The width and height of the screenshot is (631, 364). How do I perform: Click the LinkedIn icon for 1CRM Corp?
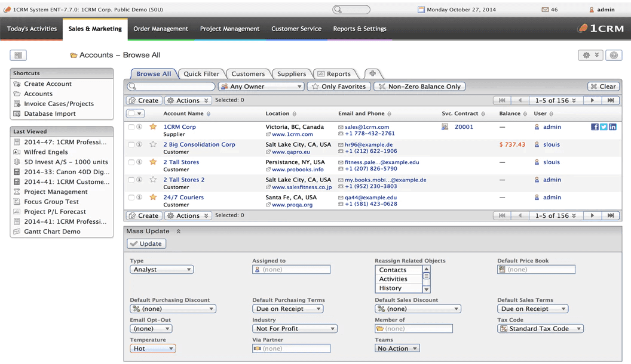coord(612,127)
